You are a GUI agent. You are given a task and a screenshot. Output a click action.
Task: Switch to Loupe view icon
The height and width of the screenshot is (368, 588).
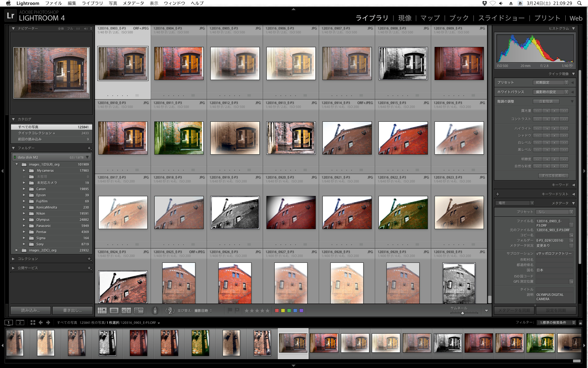[114, 311]
